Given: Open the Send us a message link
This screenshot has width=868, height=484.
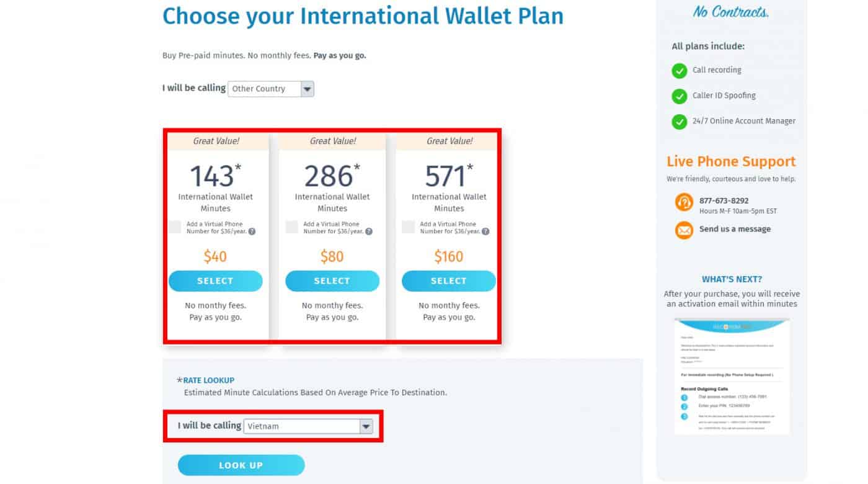Looking at the screenshot, I should [735, 229].
